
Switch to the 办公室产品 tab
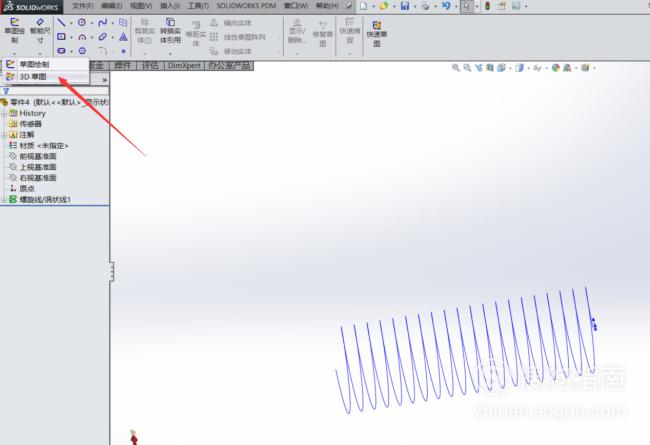(229, 66)
